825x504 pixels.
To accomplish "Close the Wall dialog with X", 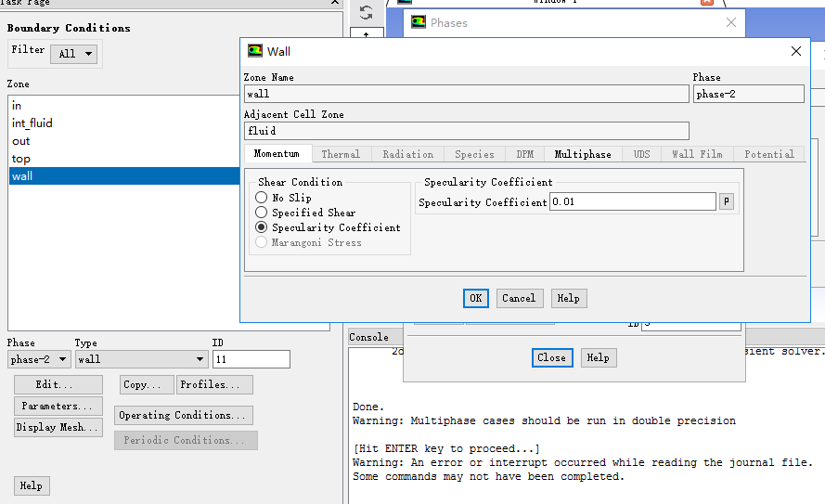I will pyautogui.click(x=795, y=51).
